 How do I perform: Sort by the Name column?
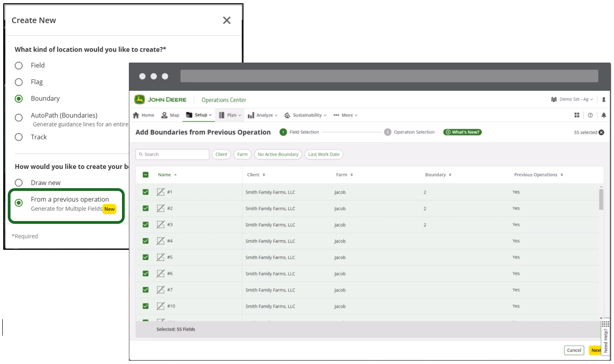click(x=167, y=174)
